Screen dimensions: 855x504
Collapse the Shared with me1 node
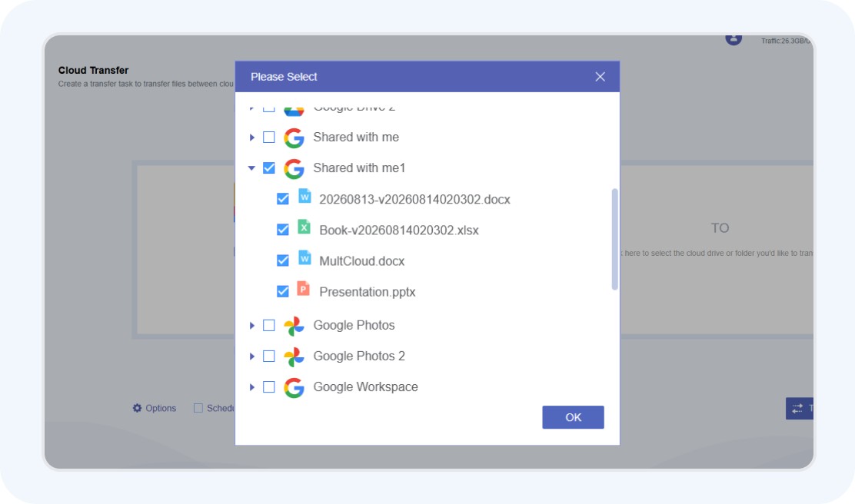click(x=251, y=167)
